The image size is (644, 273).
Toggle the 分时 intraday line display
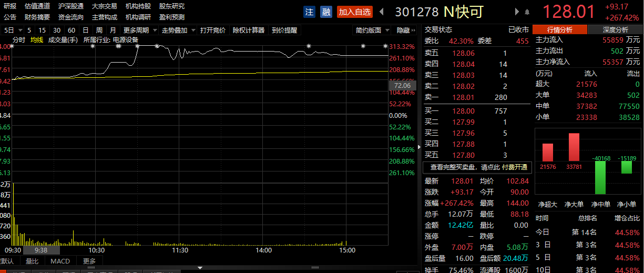point(18,39)
